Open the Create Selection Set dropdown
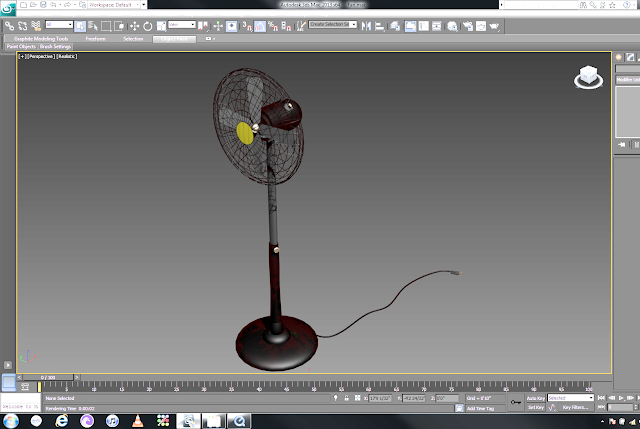 pos(333,24)
